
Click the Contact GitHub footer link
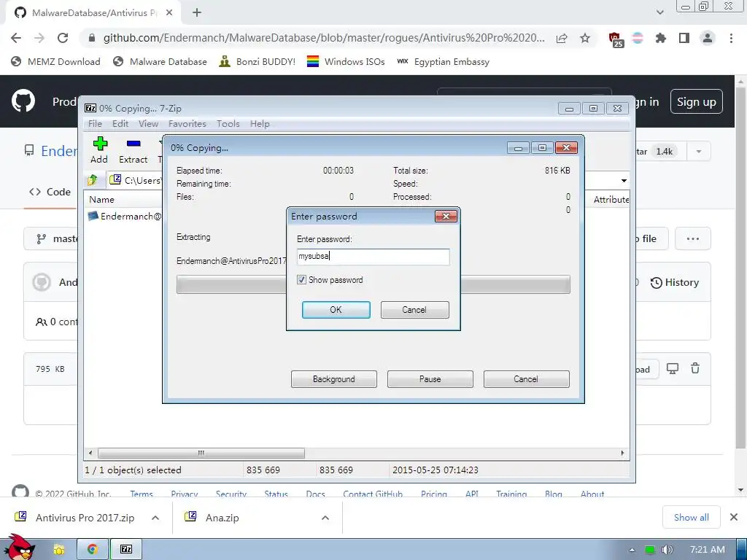373,494
